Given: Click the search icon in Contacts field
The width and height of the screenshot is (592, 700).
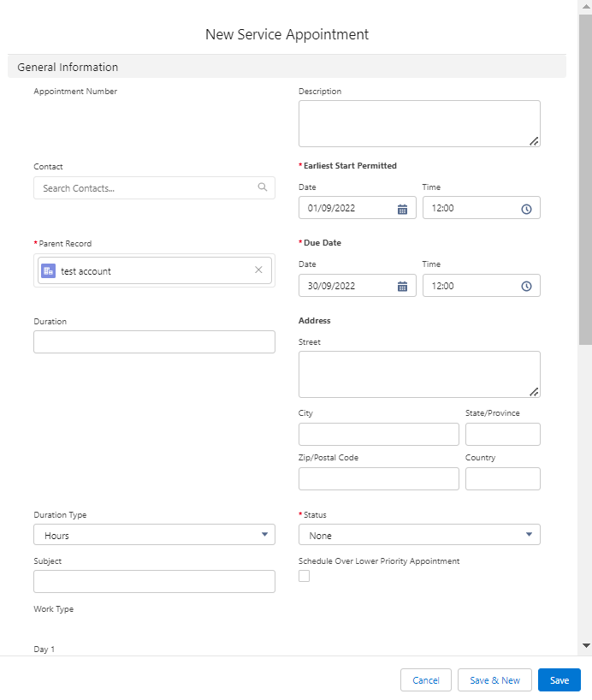Looking at the screenshot, I should coord(263,187).
